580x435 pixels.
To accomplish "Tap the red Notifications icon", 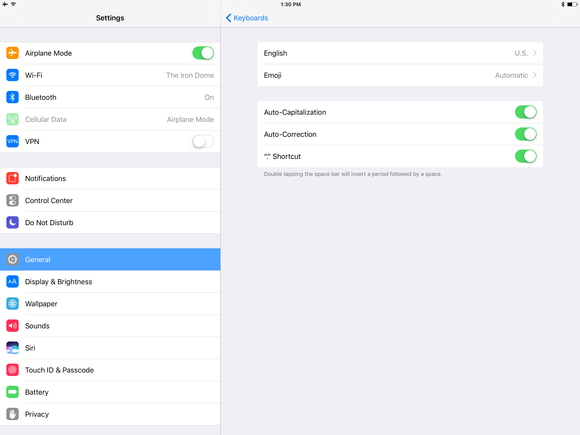I will pyautogui.click(x=13, y=178).
